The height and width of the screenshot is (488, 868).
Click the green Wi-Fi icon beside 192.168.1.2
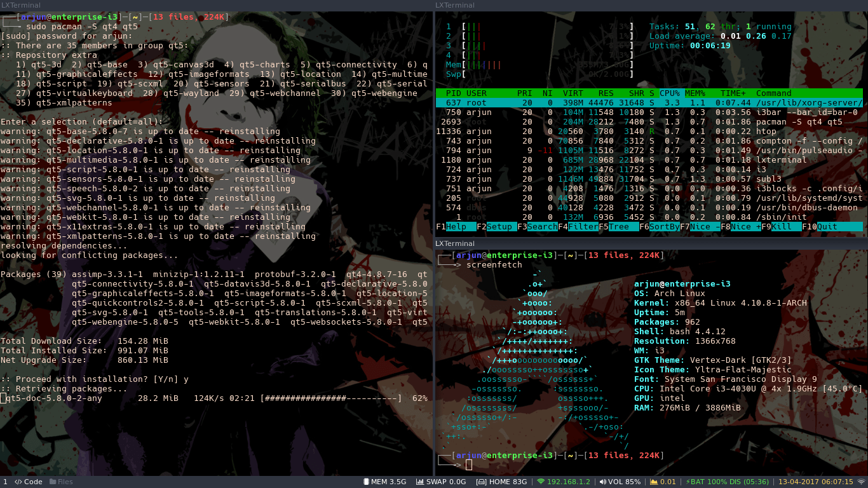(541, 482)
